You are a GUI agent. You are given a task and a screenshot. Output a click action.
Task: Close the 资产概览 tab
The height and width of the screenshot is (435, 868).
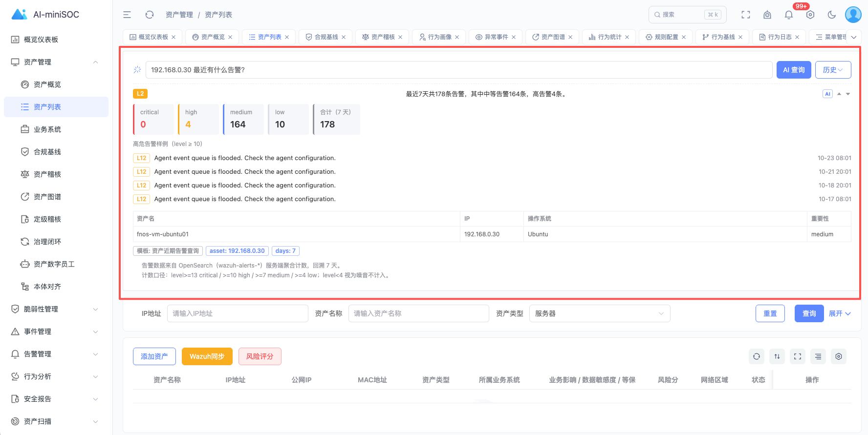tap(230, 37)
